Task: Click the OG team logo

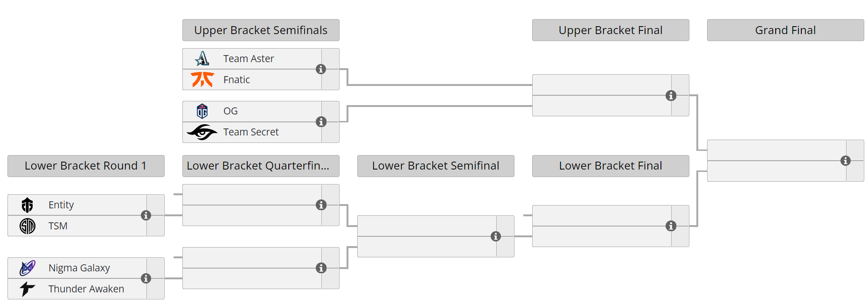Action: (202, 111)
